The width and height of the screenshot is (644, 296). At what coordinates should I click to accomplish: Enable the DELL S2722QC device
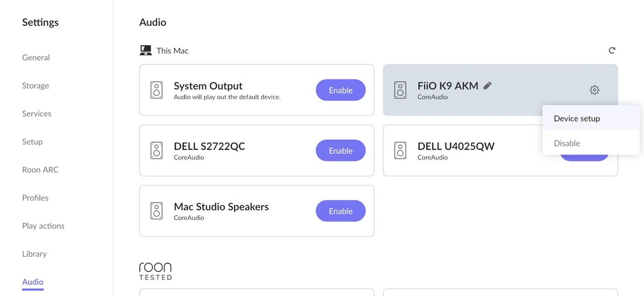pyautogui.click(x=341, y=151)
